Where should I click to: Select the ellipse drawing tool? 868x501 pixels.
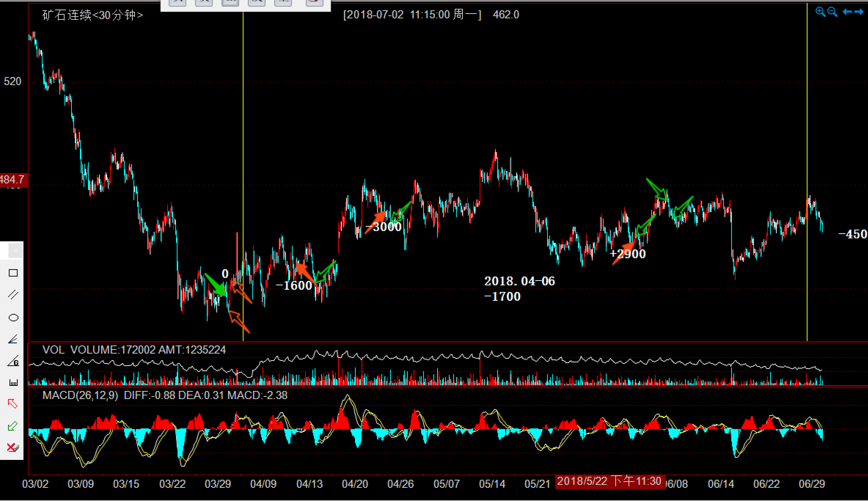tap(13, 318)
